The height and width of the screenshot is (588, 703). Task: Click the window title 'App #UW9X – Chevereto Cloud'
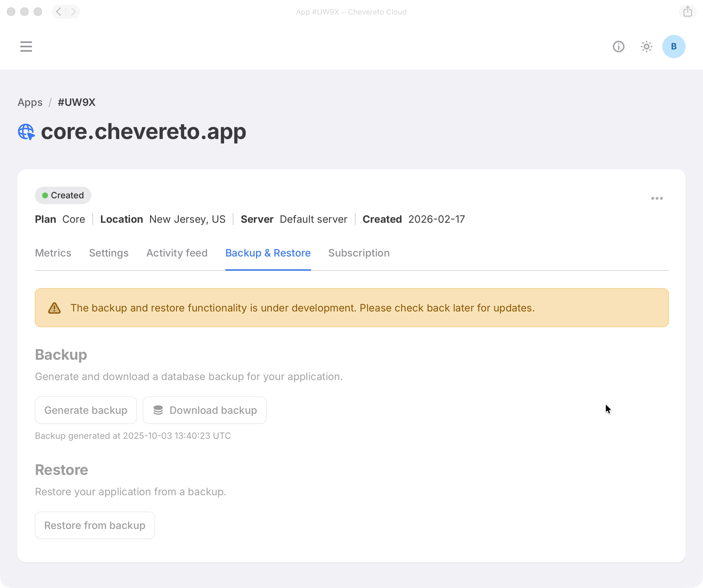pos(352,12)
